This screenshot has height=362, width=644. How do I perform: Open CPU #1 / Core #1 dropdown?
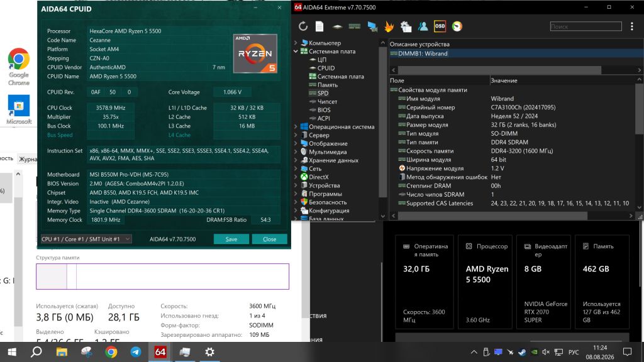pyautogui.click(x=86, y=239)
